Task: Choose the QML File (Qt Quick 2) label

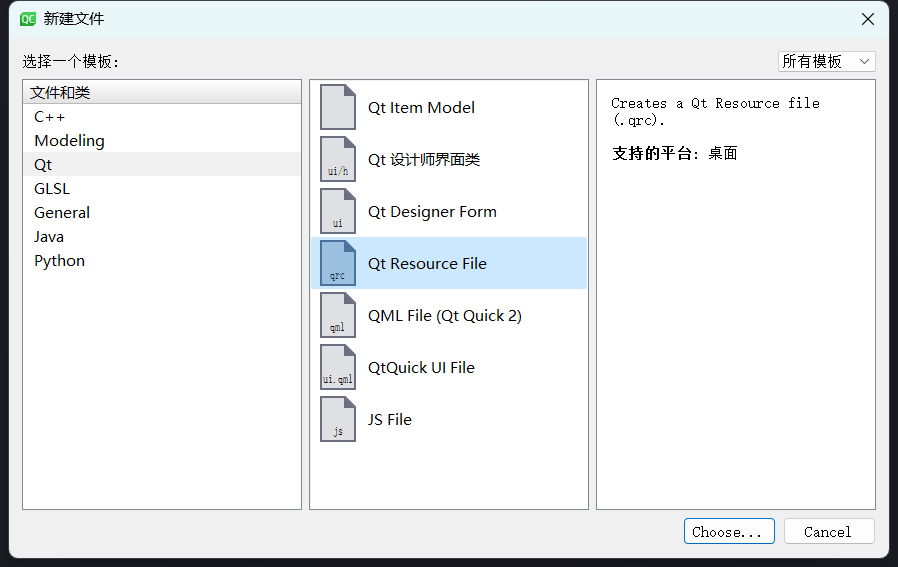Action: click(444, 316)
